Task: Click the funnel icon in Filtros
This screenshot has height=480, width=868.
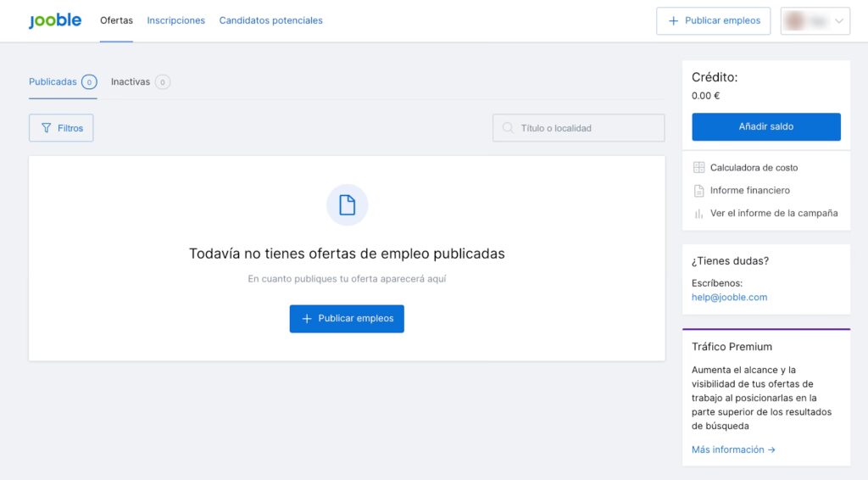Action: click(x=47, y=128)
